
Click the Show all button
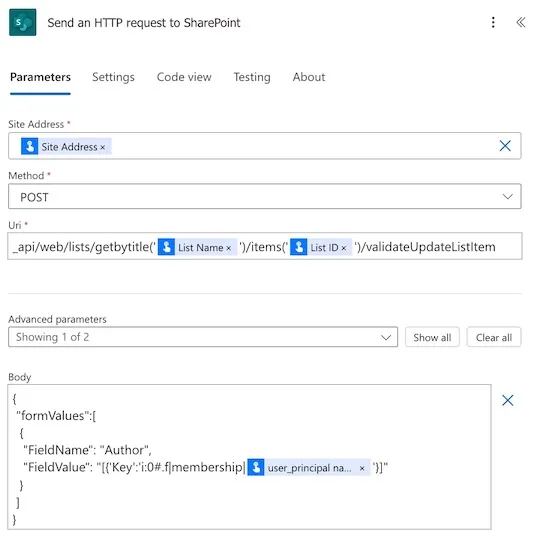coord(432,337)
